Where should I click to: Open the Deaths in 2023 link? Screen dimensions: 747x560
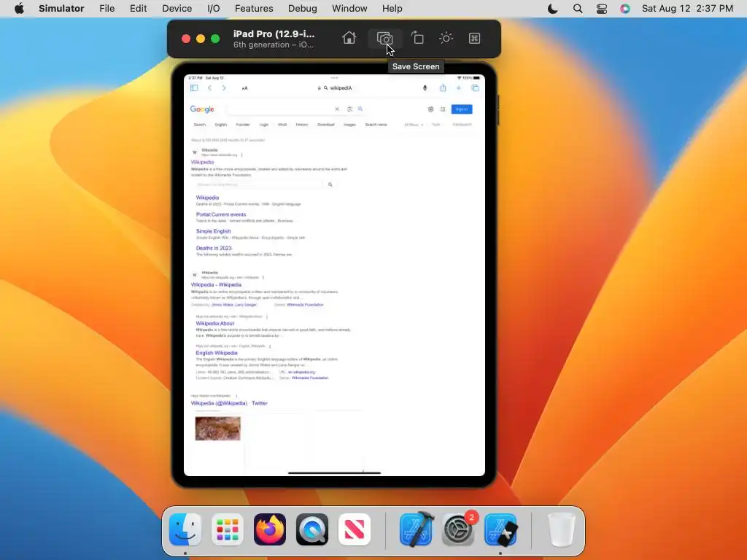point(214,248)
